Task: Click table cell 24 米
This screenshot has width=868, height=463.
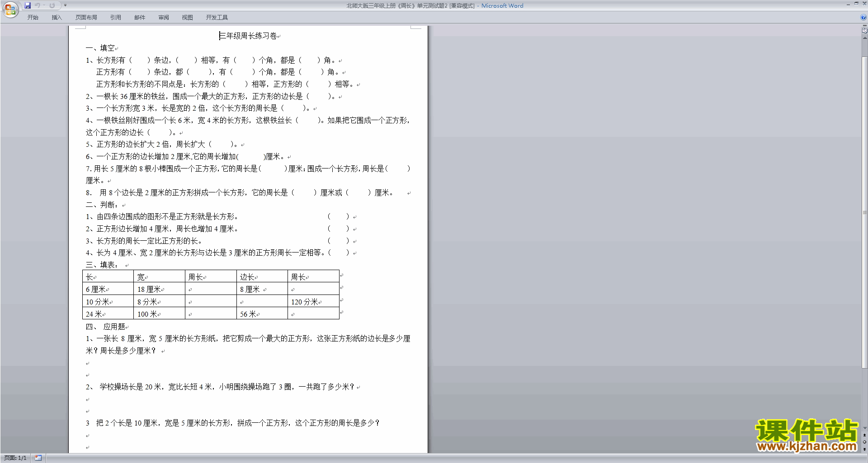Action: click(108, 314)
